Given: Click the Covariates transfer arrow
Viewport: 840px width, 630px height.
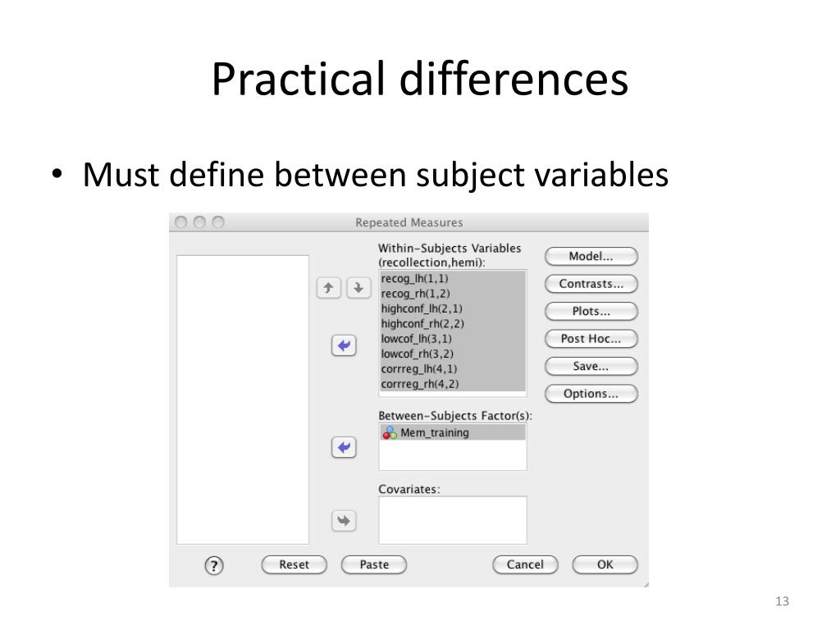Looking at the screenshot, I should click(344, 520).
